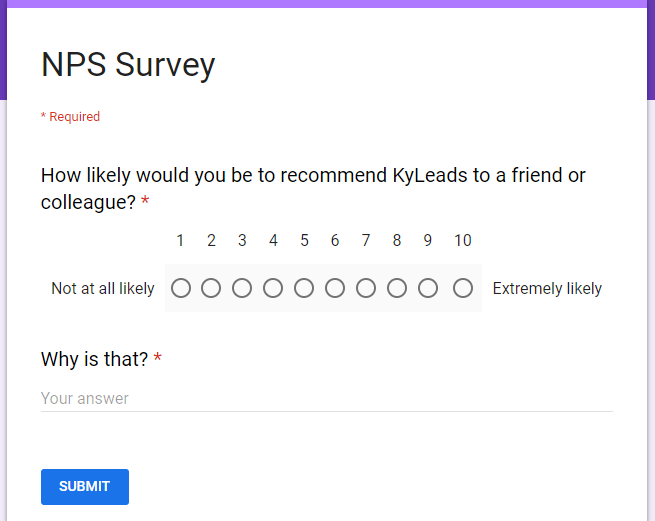Choose the rating 10 radio button
Viewport: 655px width, 521px height.
[463, 288]
